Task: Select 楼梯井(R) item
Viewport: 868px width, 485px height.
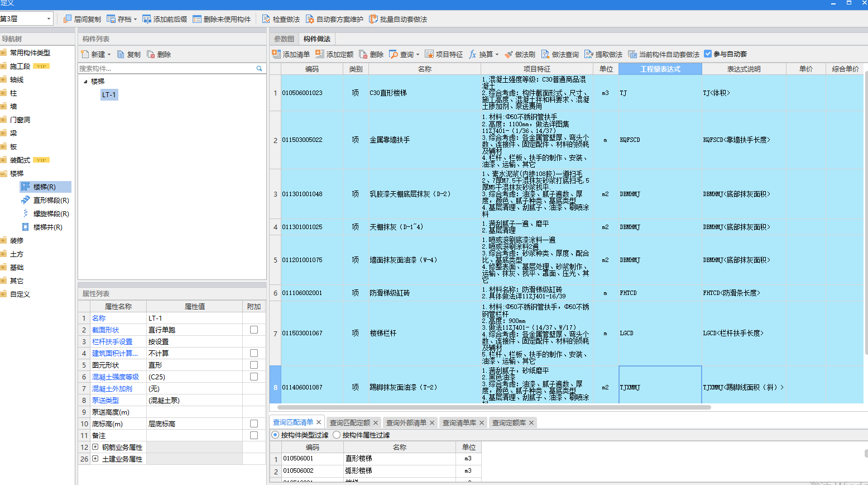Action: pyautogui.click(x=42, y=227)
